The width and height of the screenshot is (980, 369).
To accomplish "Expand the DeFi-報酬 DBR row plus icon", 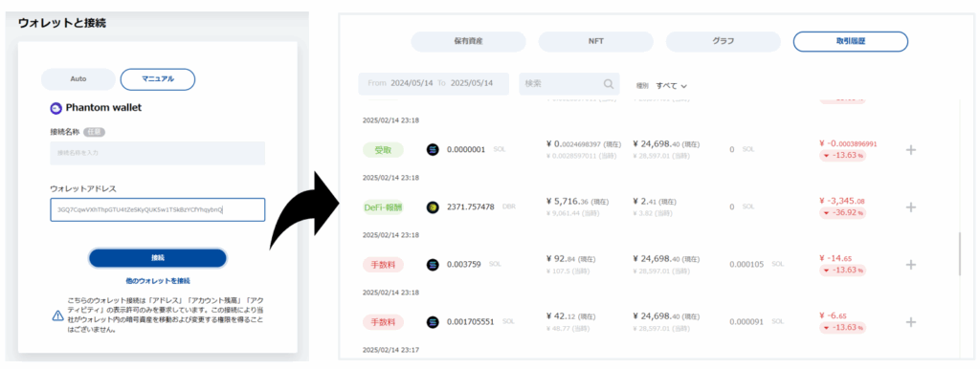I will point(911,207).
